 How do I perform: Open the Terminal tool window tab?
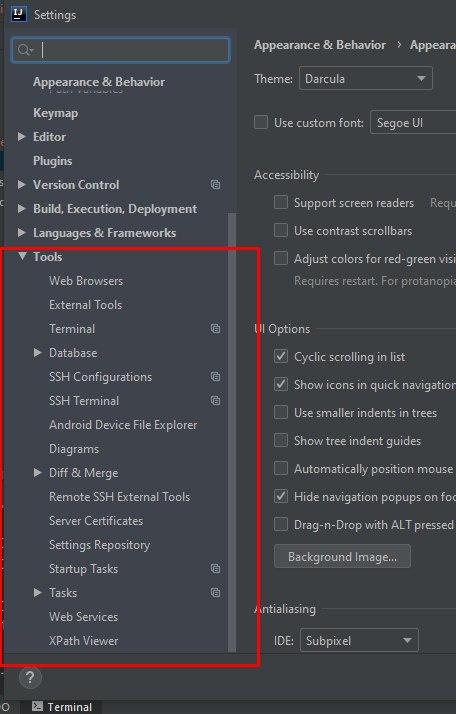[62, 706]
